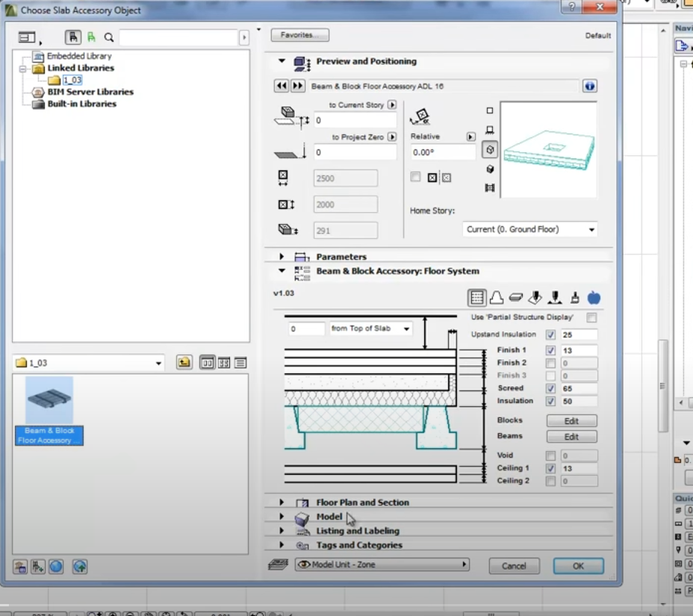Click the go up folder icon
Image resolution: width=693 pixels, height=616 pixels.
[x=184, y=363]
